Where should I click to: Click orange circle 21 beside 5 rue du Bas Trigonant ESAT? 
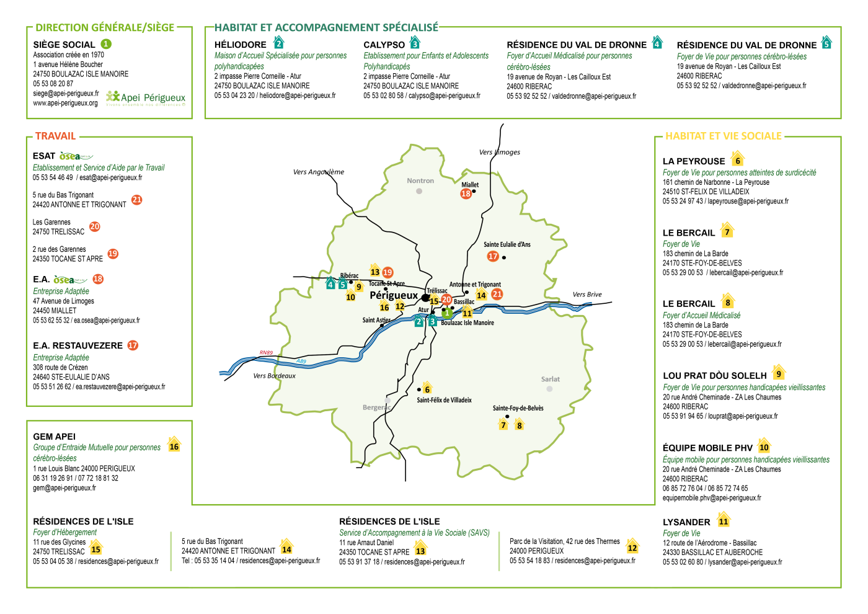tap(137, 200)
